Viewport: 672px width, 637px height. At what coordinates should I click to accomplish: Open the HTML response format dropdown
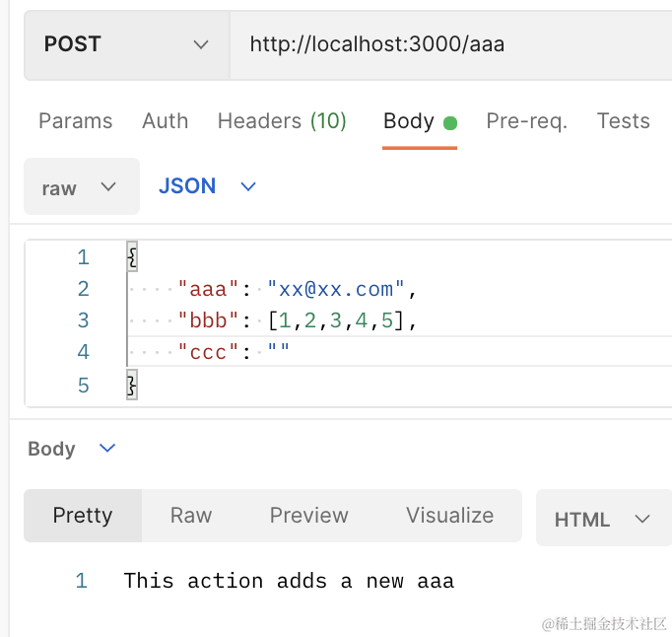coord(602,519)
